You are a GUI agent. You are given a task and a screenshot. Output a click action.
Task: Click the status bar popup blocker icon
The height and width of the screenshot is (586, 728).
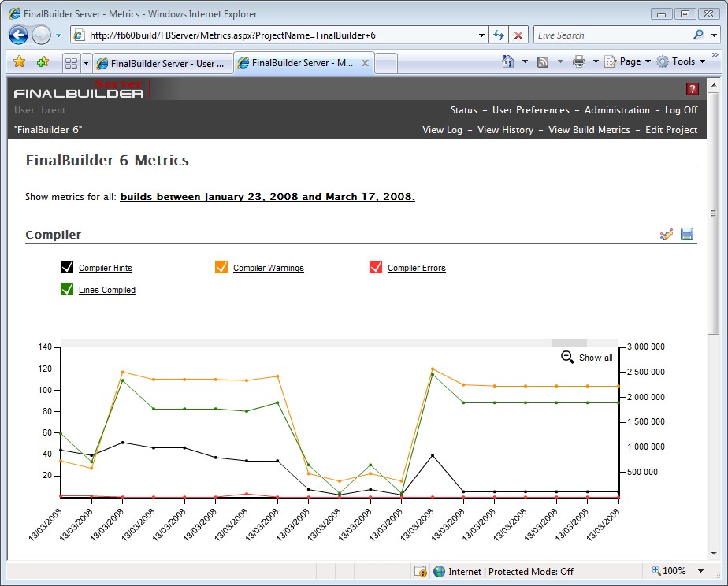click(421, 571)
